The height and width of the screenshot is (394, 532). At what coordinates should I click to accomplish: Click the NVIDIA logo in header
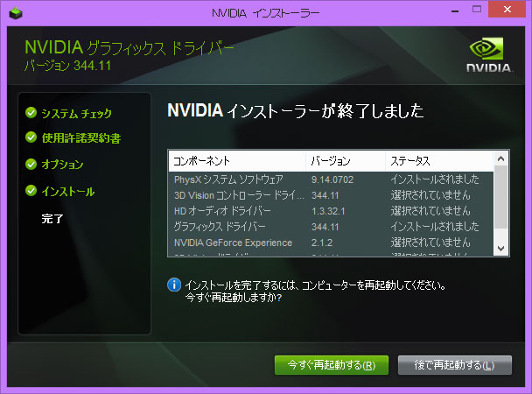[x=488, y=55]
